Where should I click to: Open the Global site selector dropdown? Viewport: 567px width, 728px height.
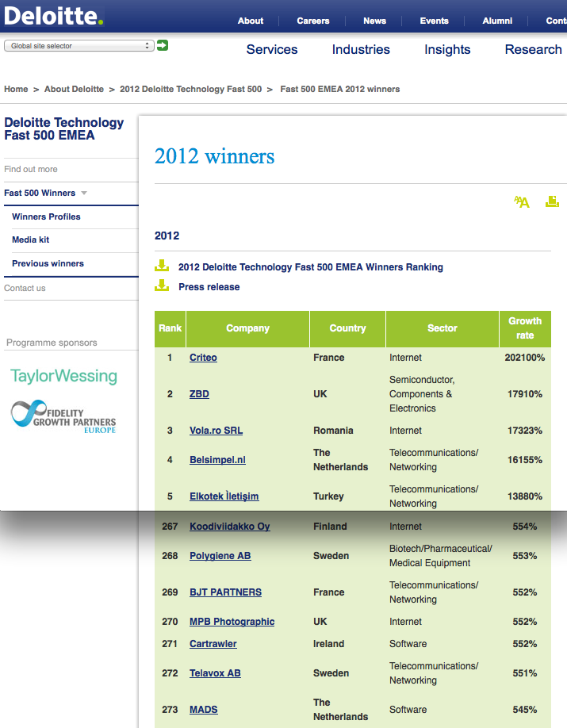pos(79,45)
